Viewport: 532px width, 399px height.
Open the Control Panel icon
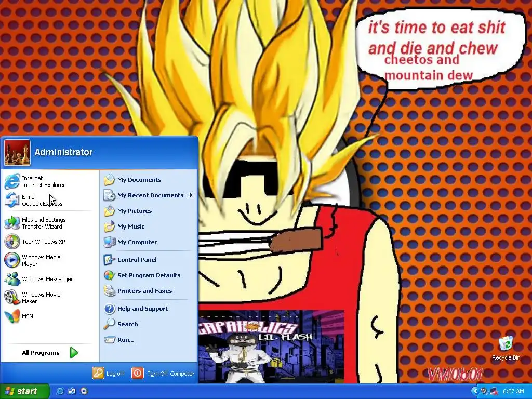coord(109,260)
